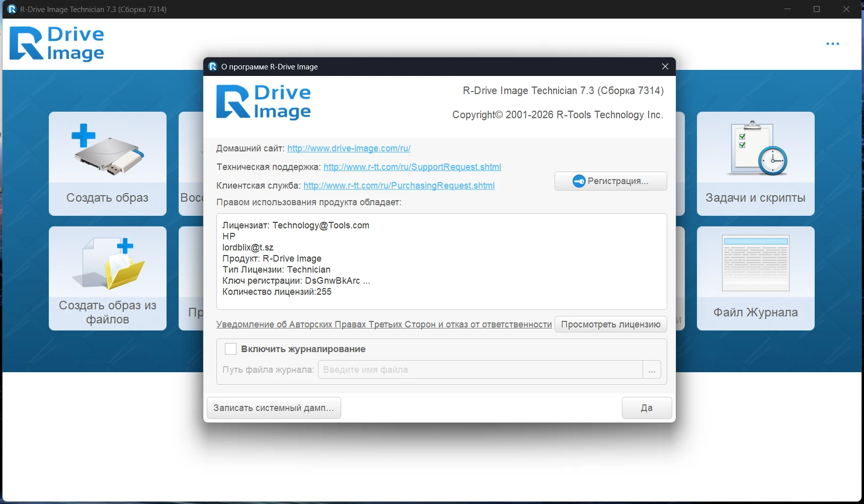Click the Create Image disk icon
Image resolution: width=864 pixels, height=504 pixels.
(x=108, y=150)
